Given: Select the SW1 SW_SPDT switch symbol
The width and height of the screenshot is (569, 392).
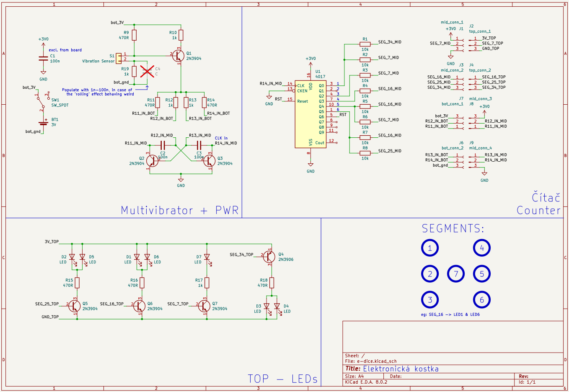Looking at the screenshot, I should point(43,101).
